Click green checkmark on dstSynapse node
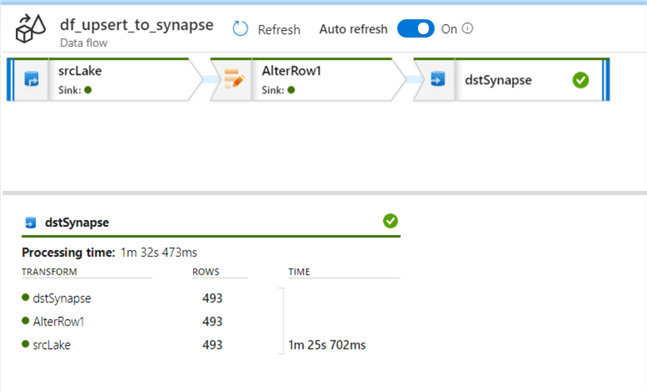Screen dimensions: 647x392 (581, 80)
